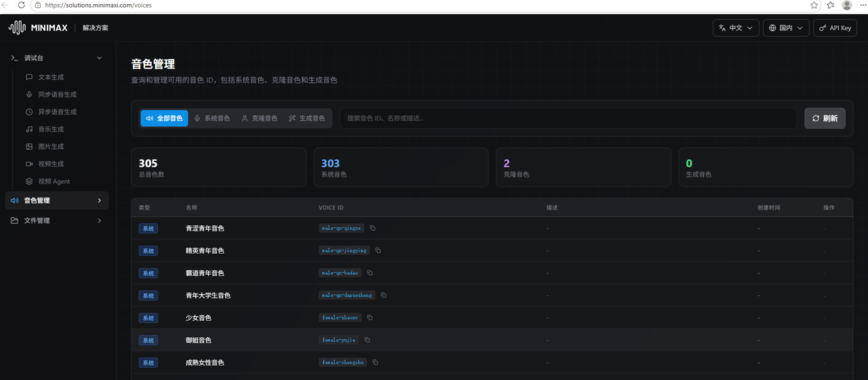This screenshot has width=868, height=380.
Task: Bookmark this page with the star icon
Action: (814, 5)
